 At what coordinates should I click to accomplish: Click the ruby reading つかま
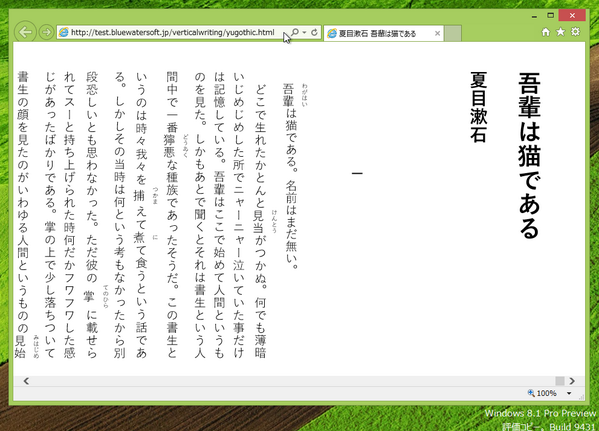pos(155,196)
